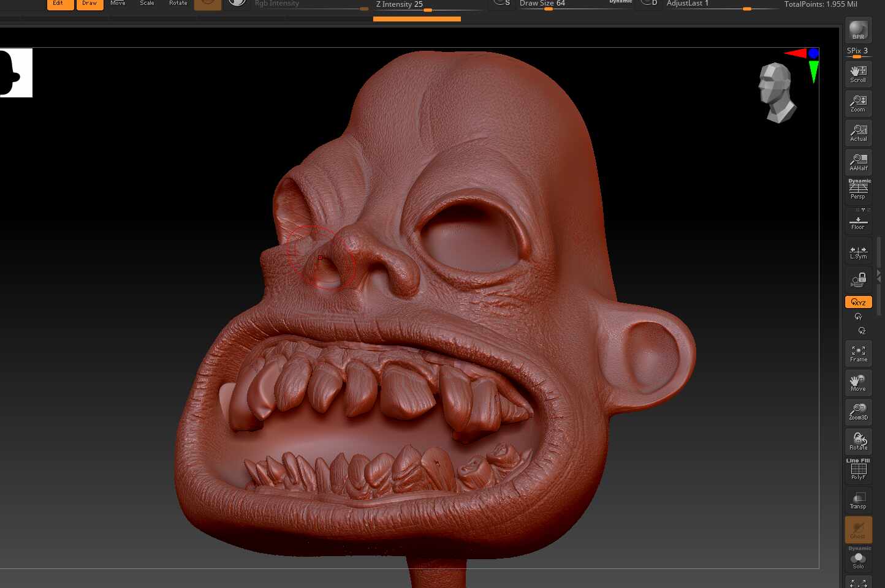Click the red X-axis cone indicator
The width and height of the screenshot is (885, 588).
796,54
